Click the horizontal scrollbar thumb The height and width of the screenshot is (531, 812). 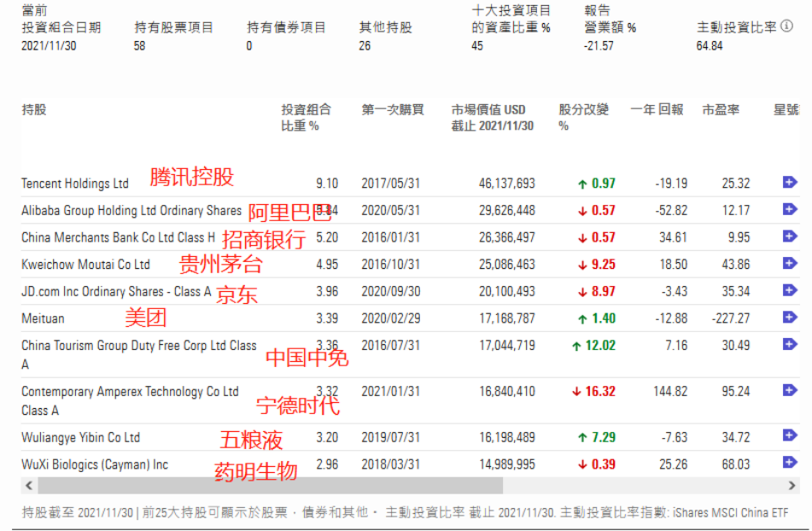(271, 486)
